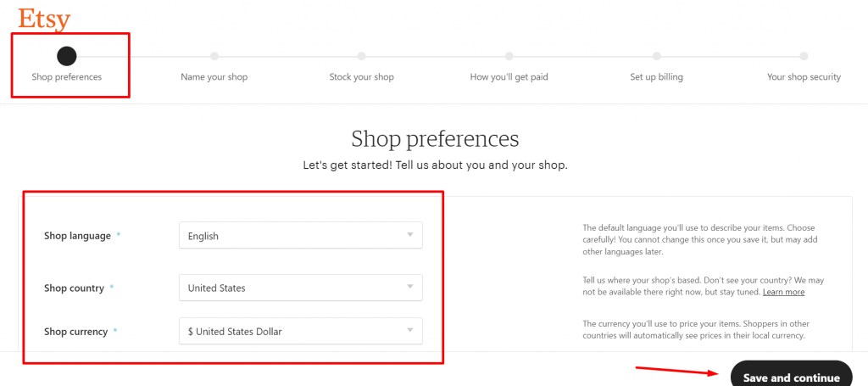Click the Stock your shop step dot
Viewport: 868px width, 386px height.
pos(362,56)
